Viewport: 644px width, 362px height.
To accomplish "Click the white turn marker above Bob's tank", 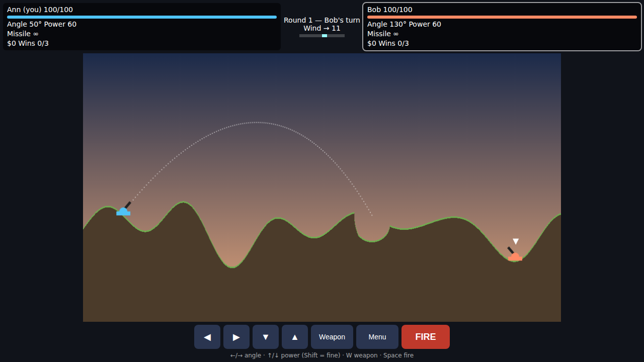I will pyautogui.click(x=516, y=241).
